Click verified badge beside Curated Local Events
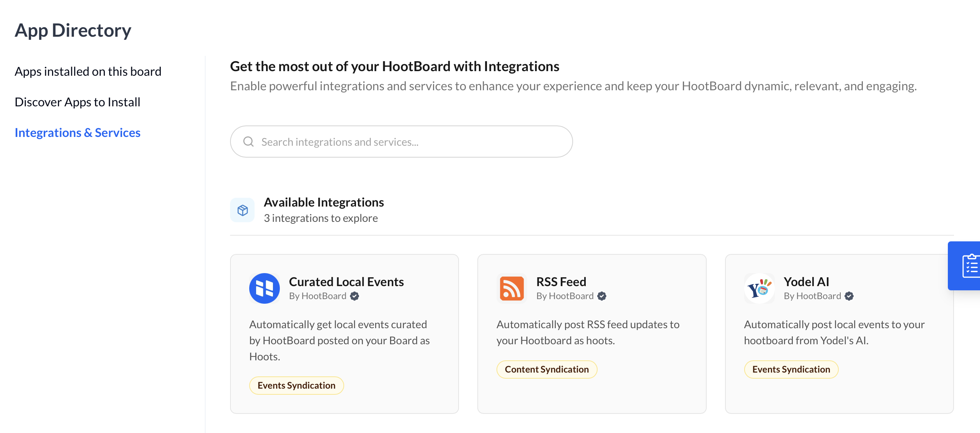980x433 pixels. pos(354,296)
